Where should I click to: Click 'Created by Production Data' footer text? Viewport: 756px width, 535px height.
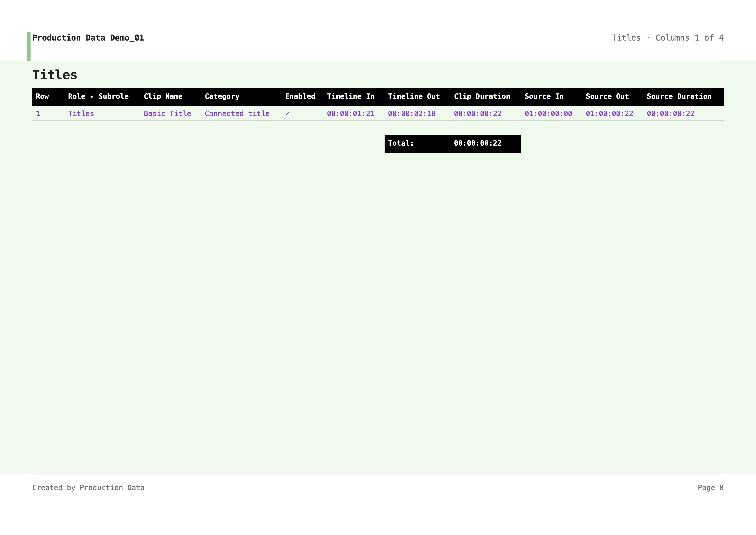click(88, 488)
